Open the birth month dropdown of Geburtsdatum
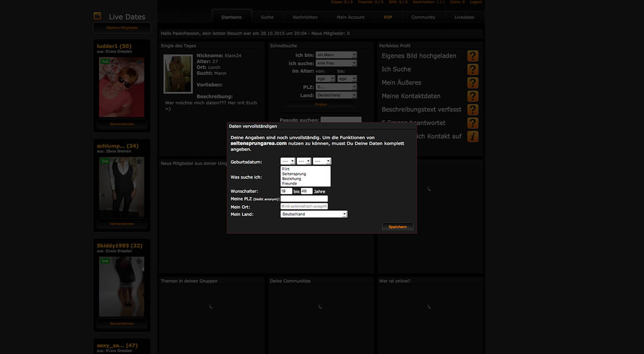Viewport: 644px width, 354px height. pyautogui.click(x=304, y=161)
